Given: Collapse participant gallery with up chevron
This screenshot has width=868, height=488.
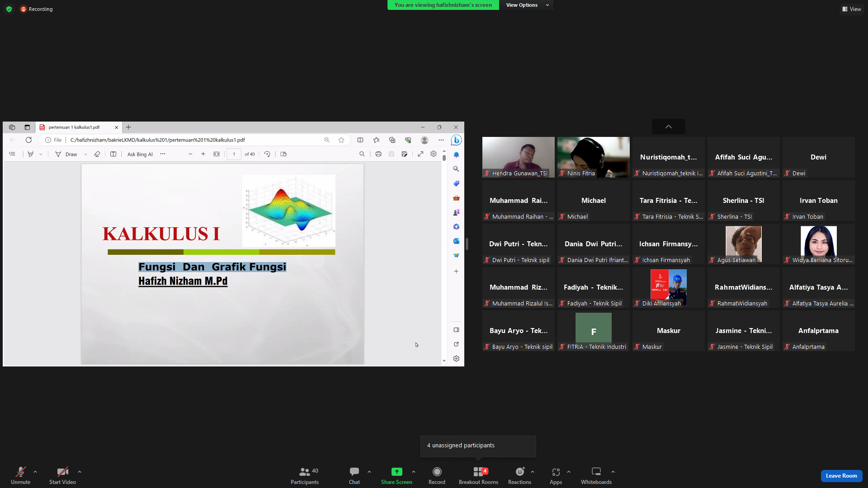Looking at the screenshot, I should [x=669, y=127].
